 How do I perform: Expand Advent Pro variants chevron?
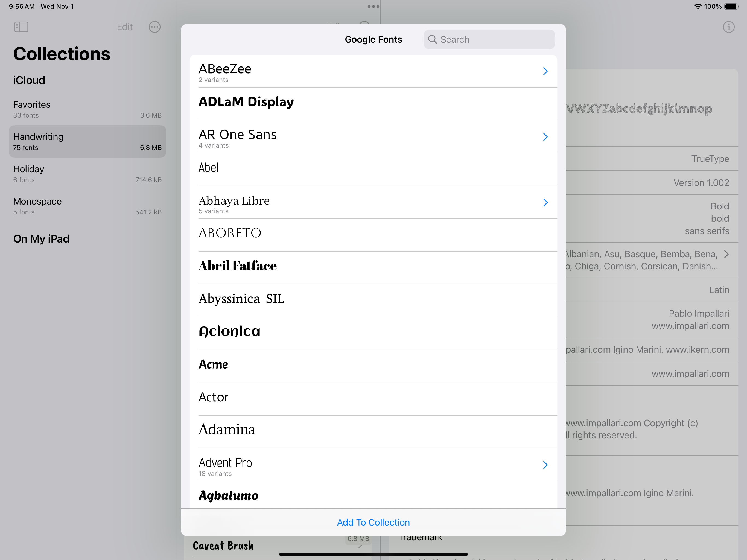[x=545, y=465]
